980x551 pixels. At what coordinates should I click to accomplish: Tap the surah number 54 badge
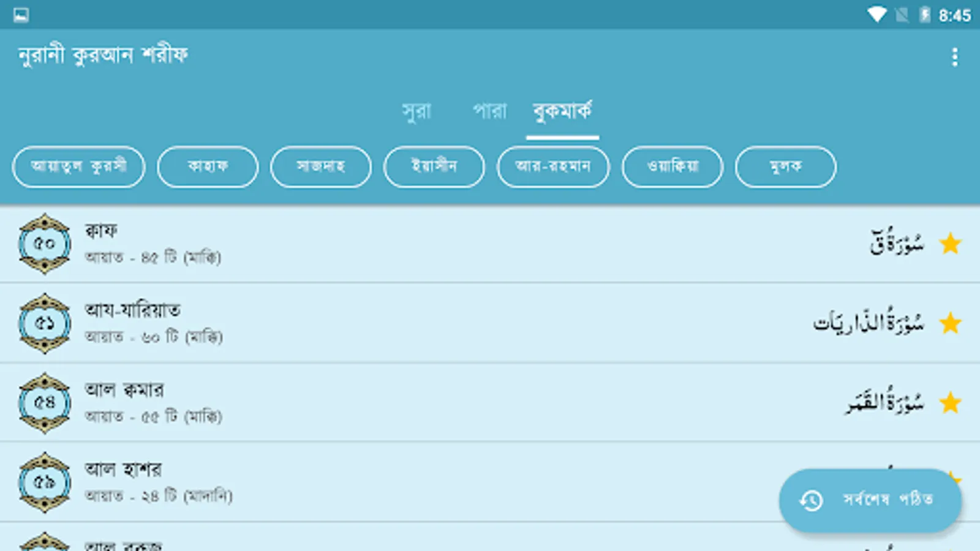[44, 403]
